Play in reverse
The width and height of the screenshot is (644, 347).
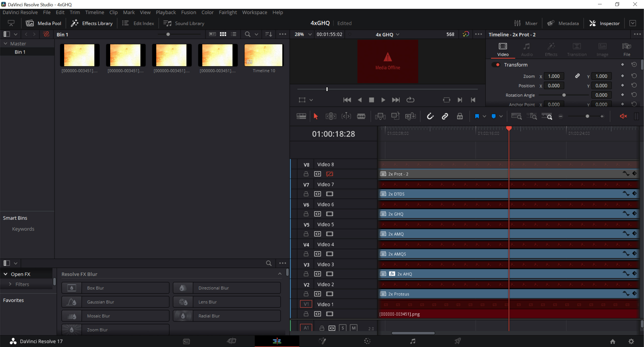click(360, 100)
